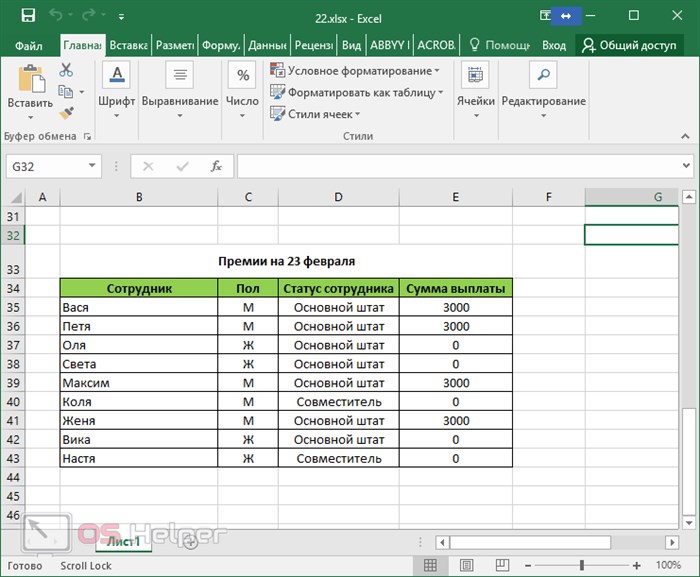
Task: Select the cell containing Максим
Action: click(x=139, y=383)
